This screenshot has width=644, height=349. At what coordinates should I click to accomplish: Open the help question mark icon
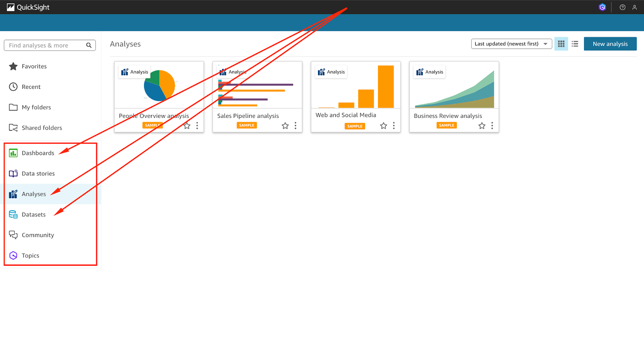(623, 7)
